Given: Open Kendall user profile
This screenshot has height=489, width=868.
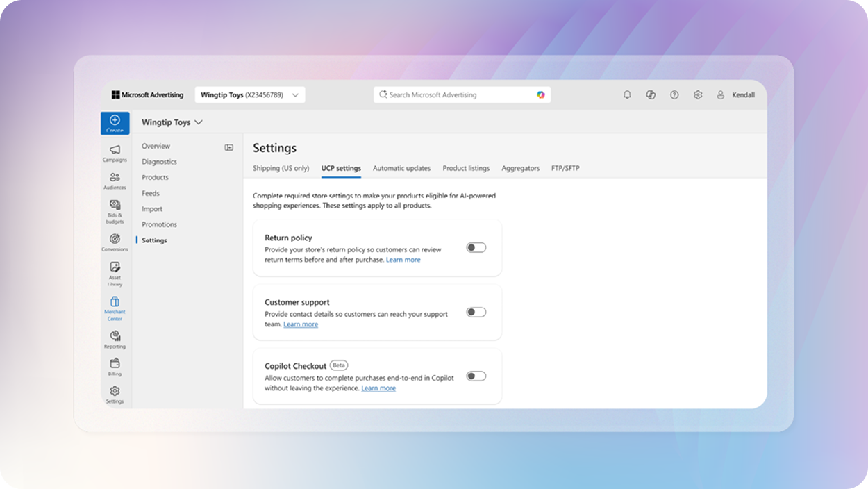Looking at the screenshot, I should click(x=735, y=94).
